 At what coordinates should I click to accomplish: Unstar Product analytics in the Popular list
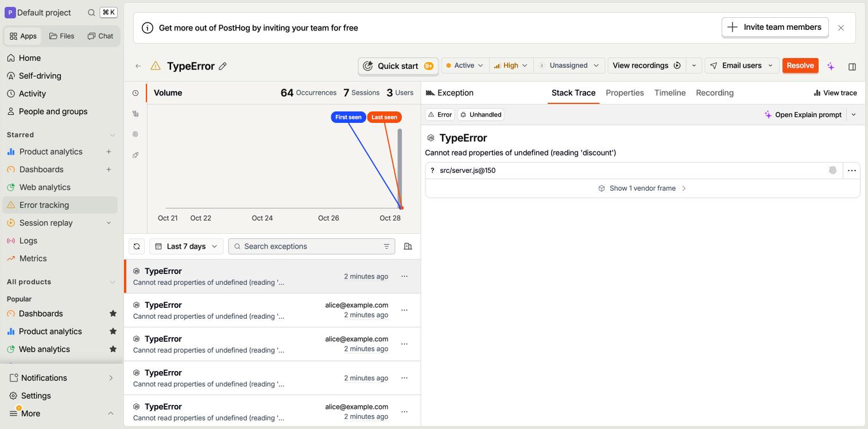coord(113,331)
